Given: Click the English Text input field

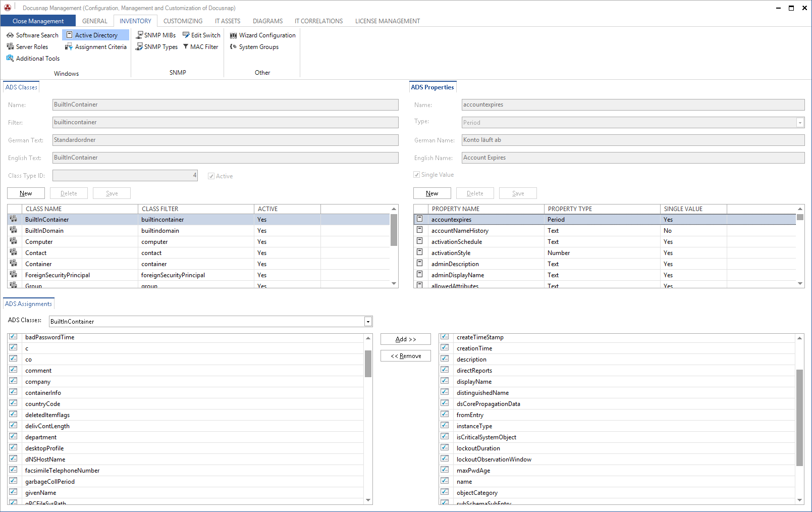Looking at the screenshot, I should pos(226,158).
